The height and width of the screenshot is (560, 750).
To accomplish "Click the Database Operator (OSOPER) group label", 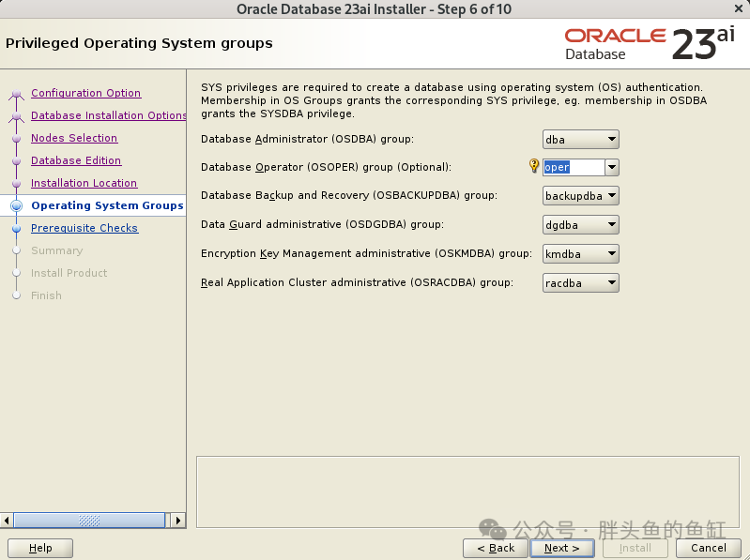I will (x=327, y=167).
